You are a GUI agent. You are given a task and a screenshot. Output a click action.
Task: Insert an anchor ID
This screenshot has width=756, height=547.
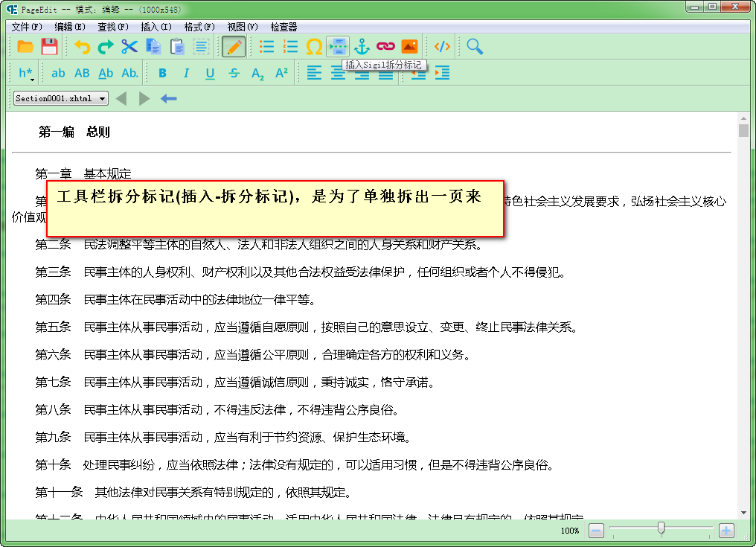point(362,47)
